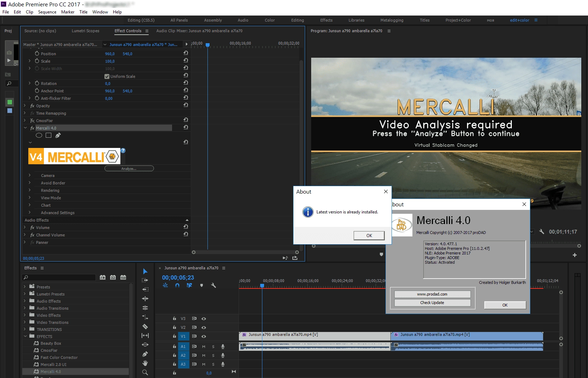This screenshot has width=588, height=378.
Task: Hide video track V3 output
Action: pyautogui.click(x=204, y=319)
